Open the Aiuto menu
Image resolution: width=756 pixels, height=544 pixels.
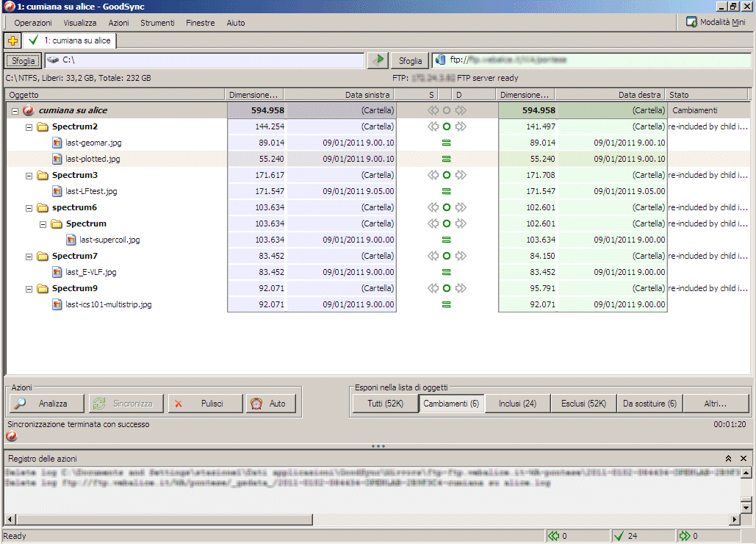(x=236, y=23)
